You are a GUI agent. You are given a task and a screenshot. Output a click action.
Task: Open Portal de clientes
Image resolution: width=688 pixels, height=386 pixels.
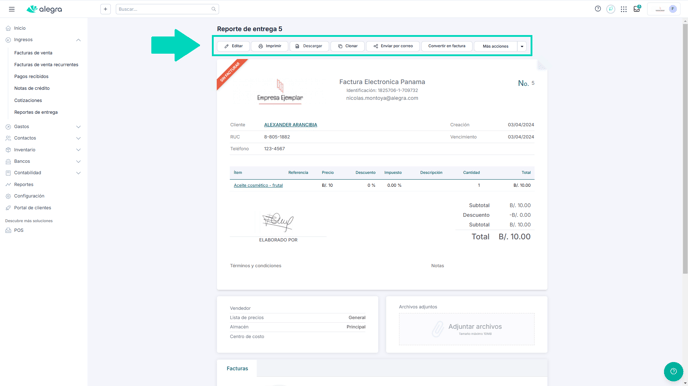(32, 208)
